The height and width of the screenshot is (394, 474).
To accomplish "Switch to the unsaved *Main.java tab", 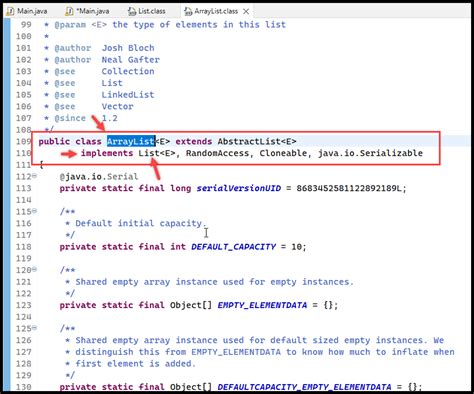I will [x=88, y=11].
